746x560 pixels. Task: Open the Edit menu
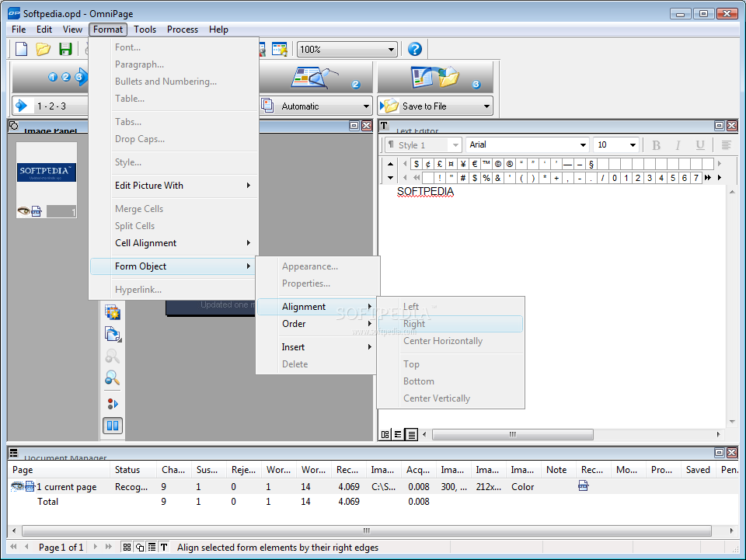click(x=44, y=30)
